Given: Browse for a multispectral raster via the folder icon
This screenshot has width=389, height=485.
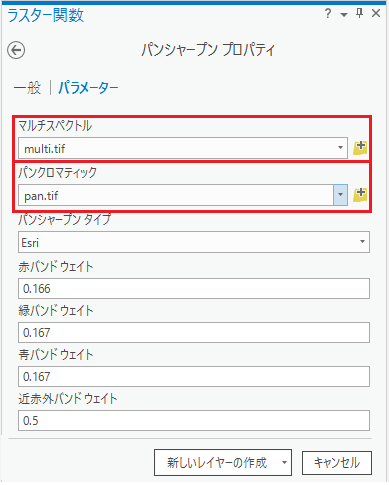Looking at the screenshot, I should [360, 148].
